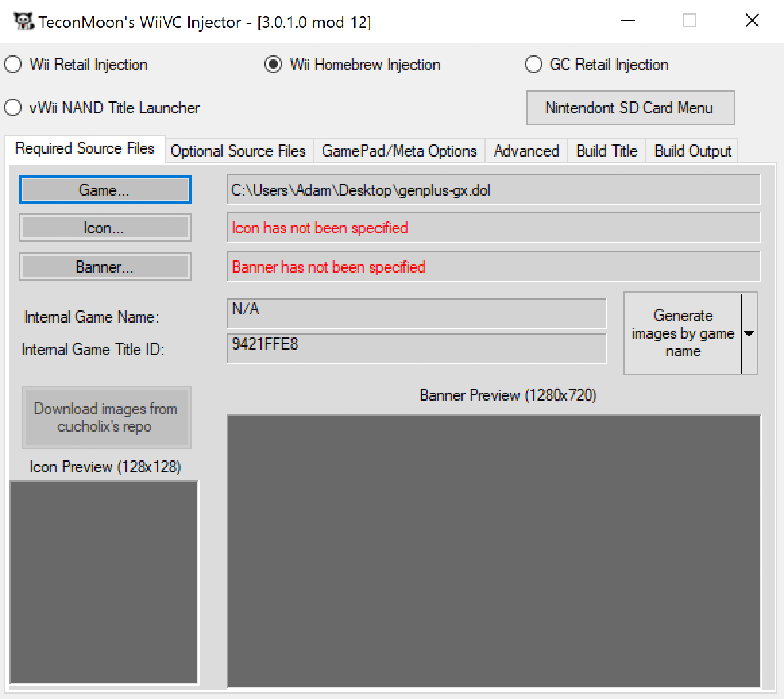The height and width of the screenshot is (699, 784).
Task: Minimize the WiiVC Injector window
Action: pos(628,20)
